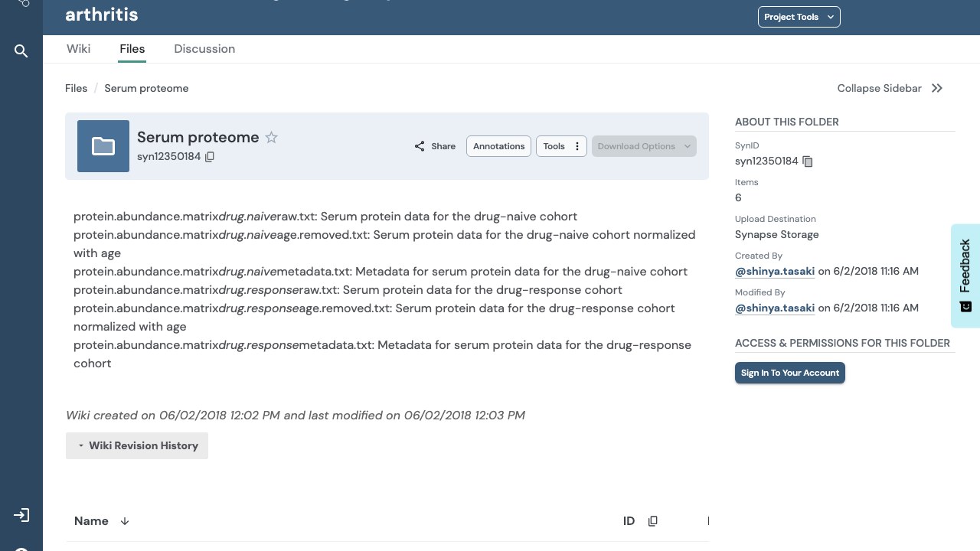Click the double-chevron collapse sidebar icon
Viewport: 980px width, 551px height.
coord(937,88)
